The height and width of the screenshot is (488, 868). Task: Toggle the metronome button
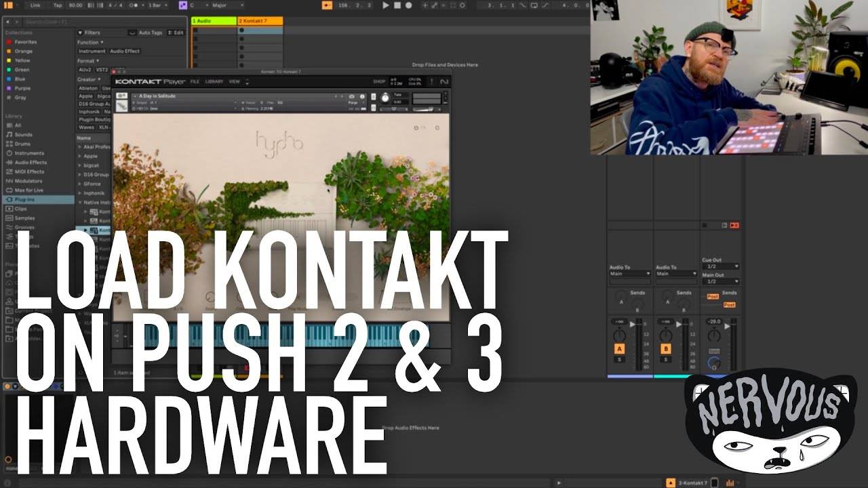133,5
